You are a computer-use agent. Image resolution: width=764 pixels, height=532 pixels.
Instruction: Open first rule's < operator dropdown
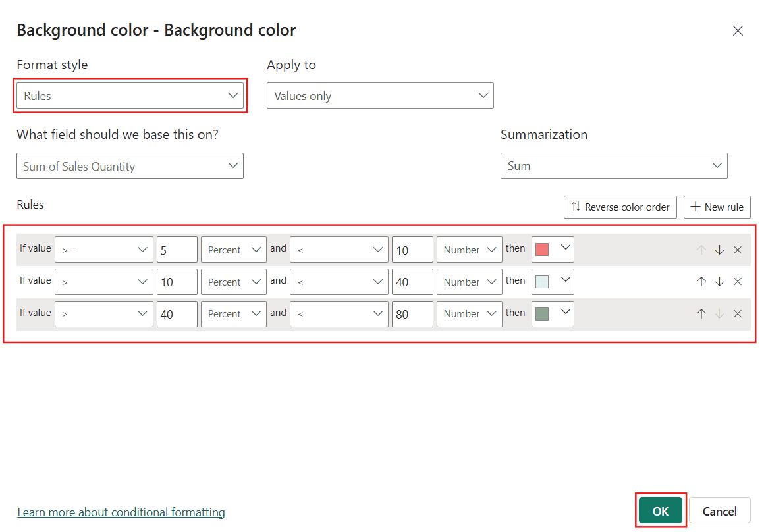pos(339,250)
